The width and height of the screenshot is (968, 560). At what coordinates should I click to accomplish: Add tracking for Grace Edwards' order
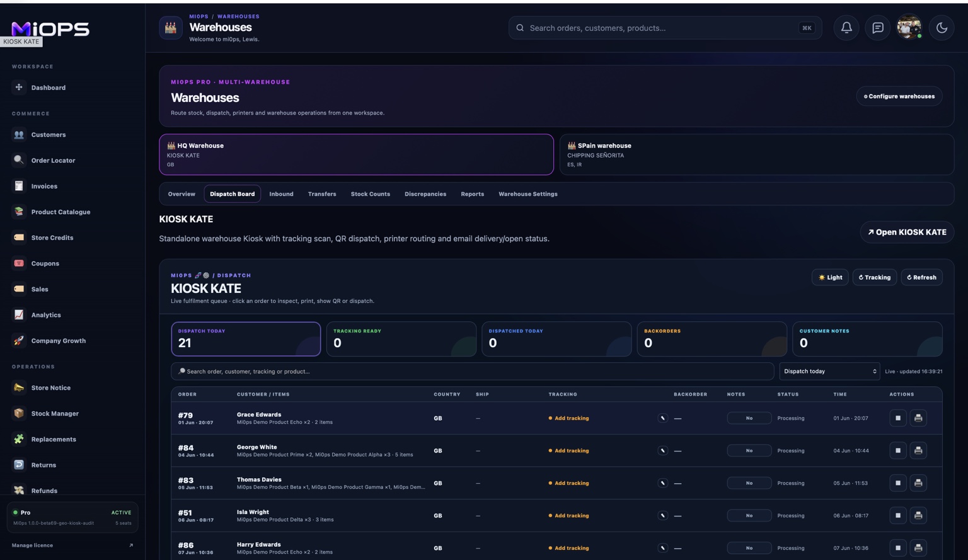pos(569,418)
